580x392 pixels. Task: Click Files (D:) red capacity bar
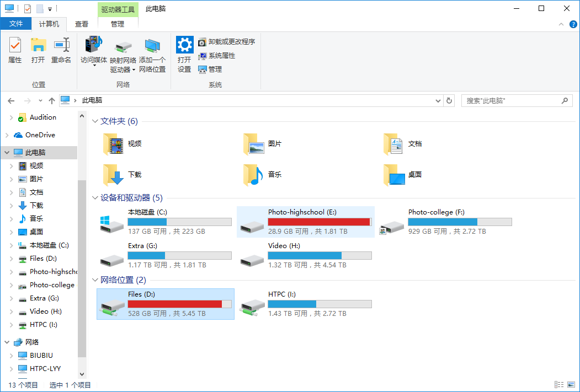[x=179, y=304]
